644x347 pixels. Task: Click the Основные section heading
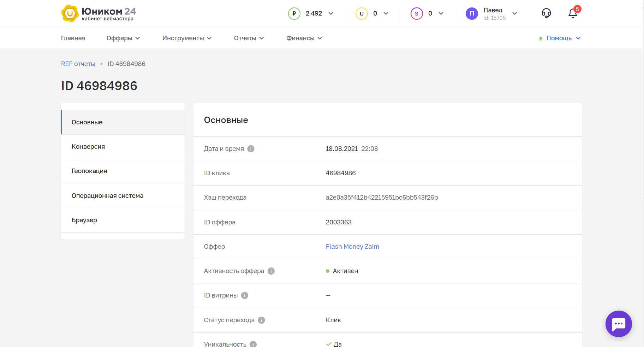coord(226,120)
